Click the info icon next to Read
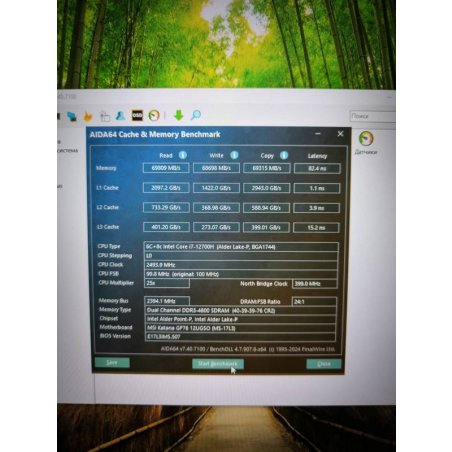 pos(183,155)
